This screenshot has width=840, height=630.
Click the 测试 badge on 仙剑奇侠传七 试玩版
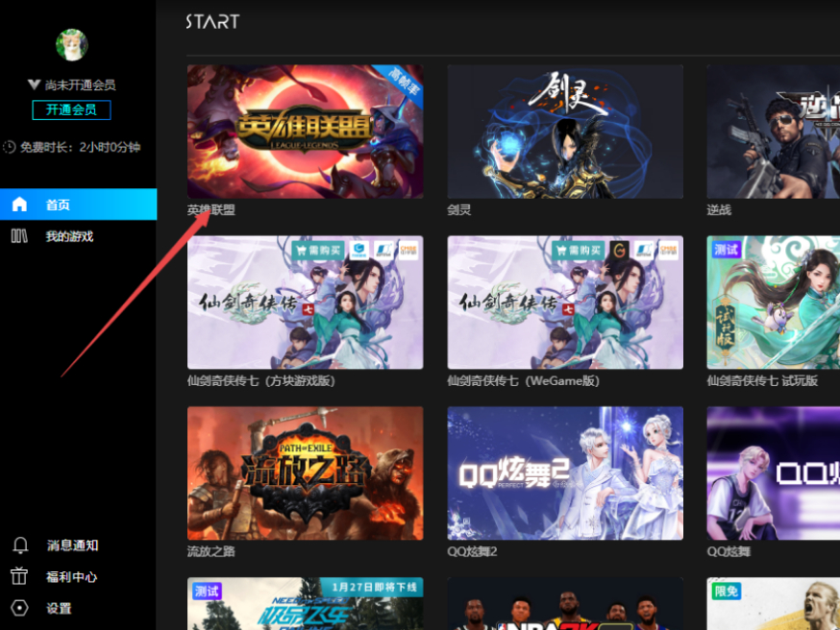tap(726, 250)
